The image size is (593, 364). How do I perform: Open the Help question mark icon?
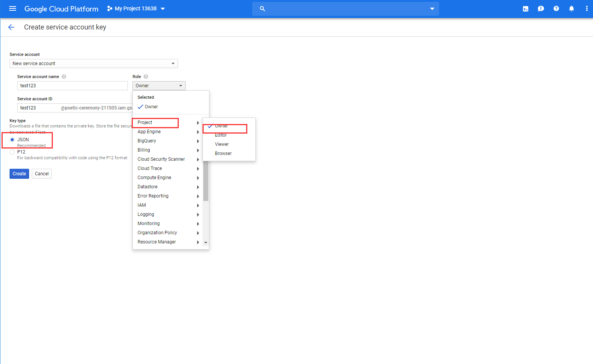556,9
